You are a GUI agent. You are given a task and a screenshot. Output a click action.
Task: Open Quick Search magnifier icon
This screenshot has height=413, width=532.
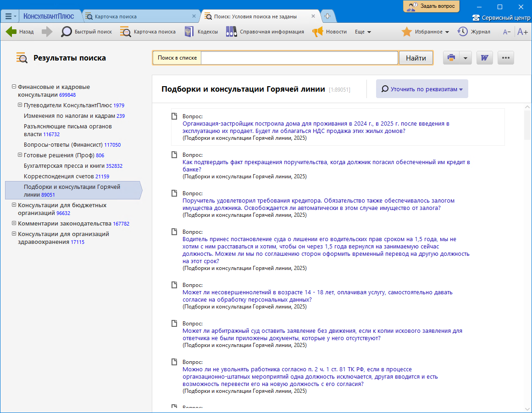point(66,32)
